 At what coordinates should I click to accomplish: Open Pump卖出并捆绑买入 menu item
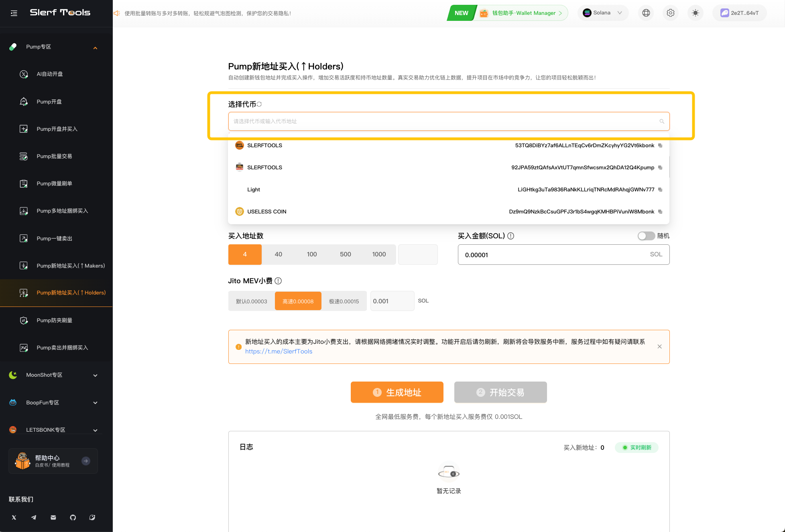56,347
